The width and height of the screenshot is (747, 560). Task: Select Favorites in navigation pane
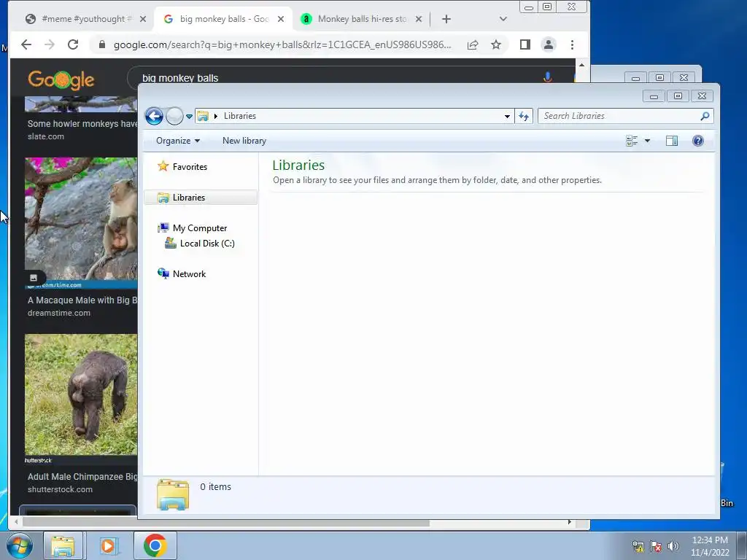(x=190, y=167)
